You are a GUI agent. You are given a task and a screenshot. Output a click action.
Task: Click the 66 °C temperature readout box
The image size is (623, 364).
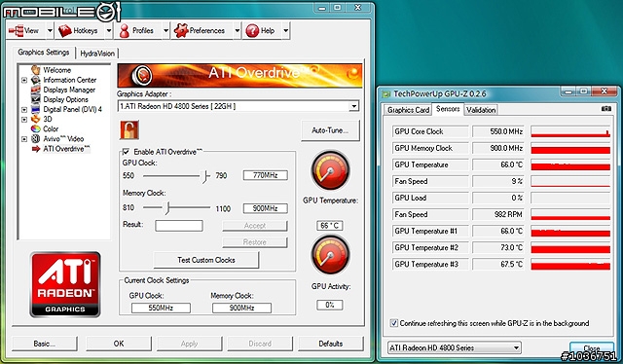click(x=330, y=226)
